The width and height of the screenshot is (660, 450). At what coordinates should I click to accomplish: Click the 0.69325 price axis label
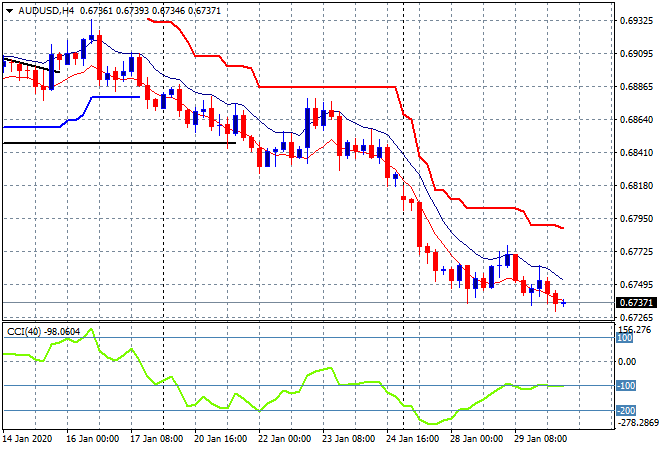pyautogui.click(x=636, y=21)
